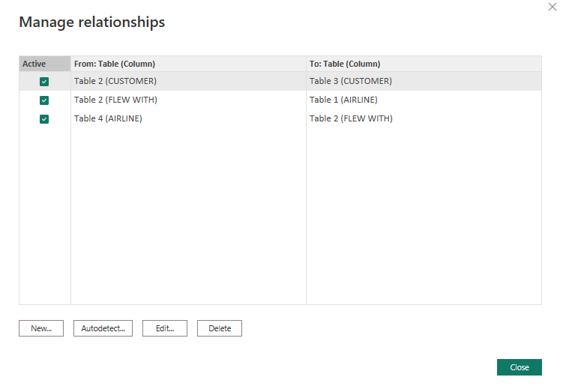The width and height of the screenshot is (563, 392).
Task: Select the Table 2 (FLEW WITH) from-cell
Action: (x=115, y=100)
